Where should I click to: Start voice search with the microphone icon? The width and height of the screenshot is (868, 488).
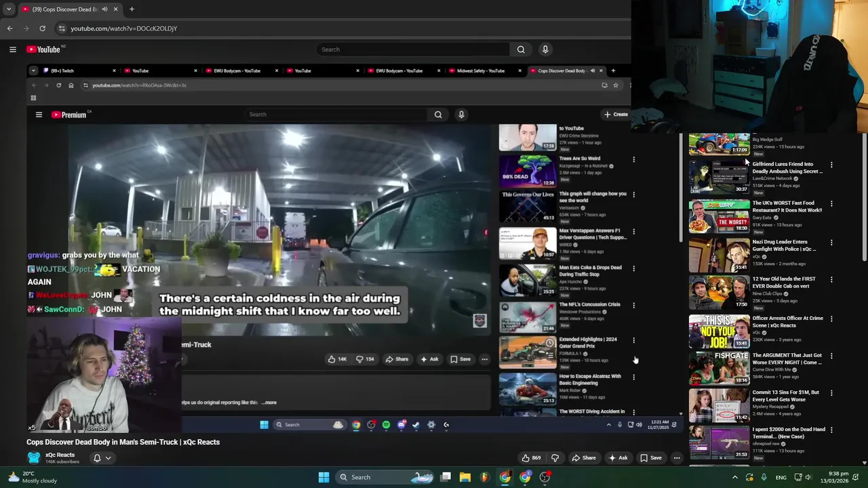(x=545, y=49)
